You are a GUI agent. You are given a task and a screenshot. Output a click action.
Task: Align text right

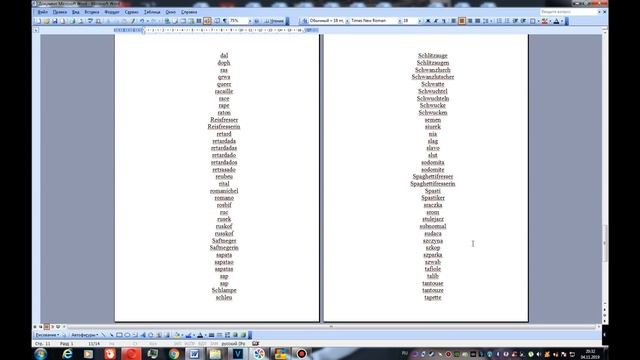point(470,21)
